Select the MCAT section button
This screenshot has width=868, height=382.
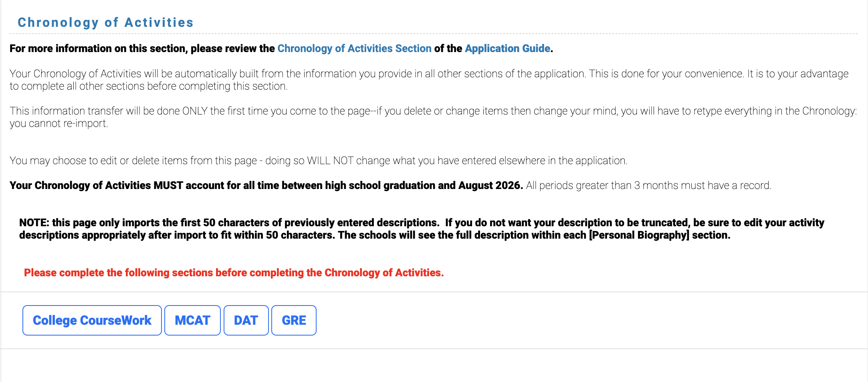192,320
